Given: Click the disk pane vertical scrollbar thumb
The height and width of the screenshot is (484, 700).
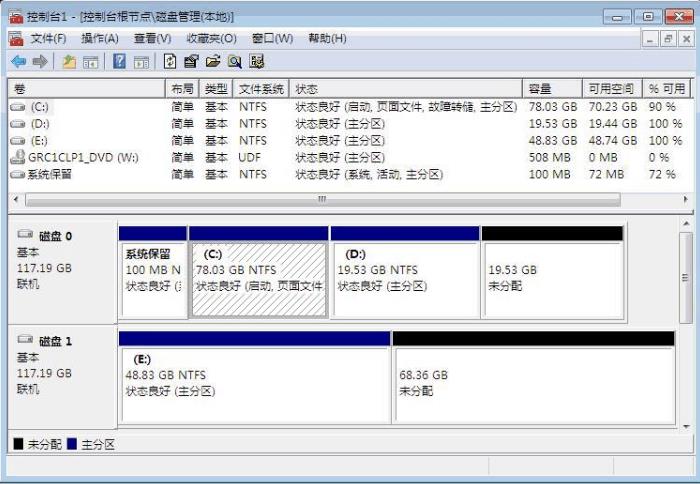Looking at the screenshot, I should (686, 277).
